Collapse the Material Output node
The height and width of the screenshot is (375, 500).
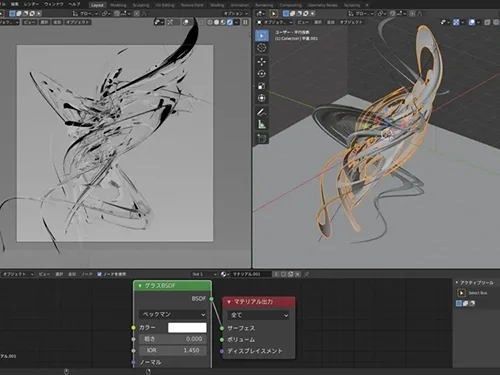[x=229, y=302]
